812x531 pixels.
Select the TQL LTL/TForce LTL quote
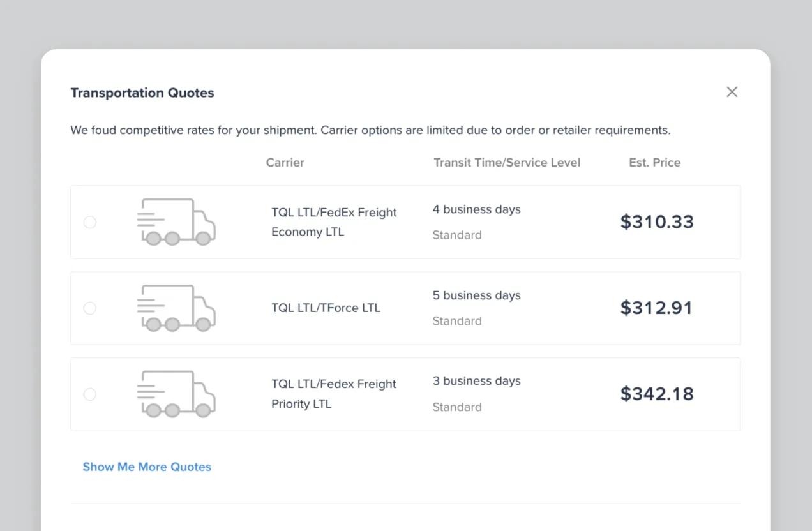89,308
